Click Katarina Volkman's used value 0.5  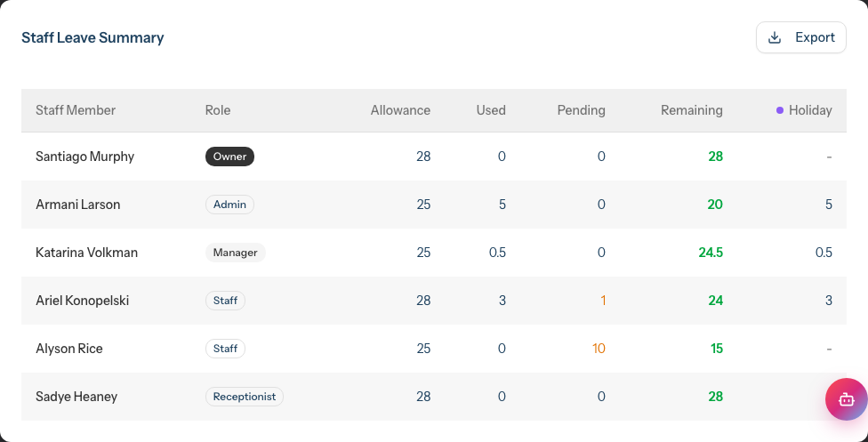tap(497, 253)
